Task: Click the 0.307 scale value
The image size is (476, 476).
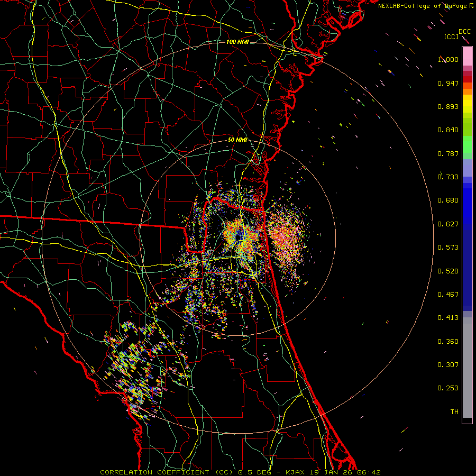Action: click(448, 365)
